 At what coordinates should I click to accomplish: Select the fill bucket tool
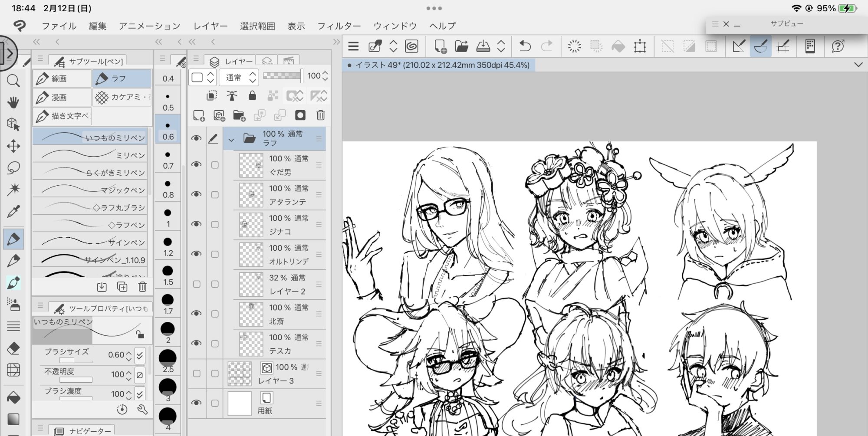coord(13,397)
